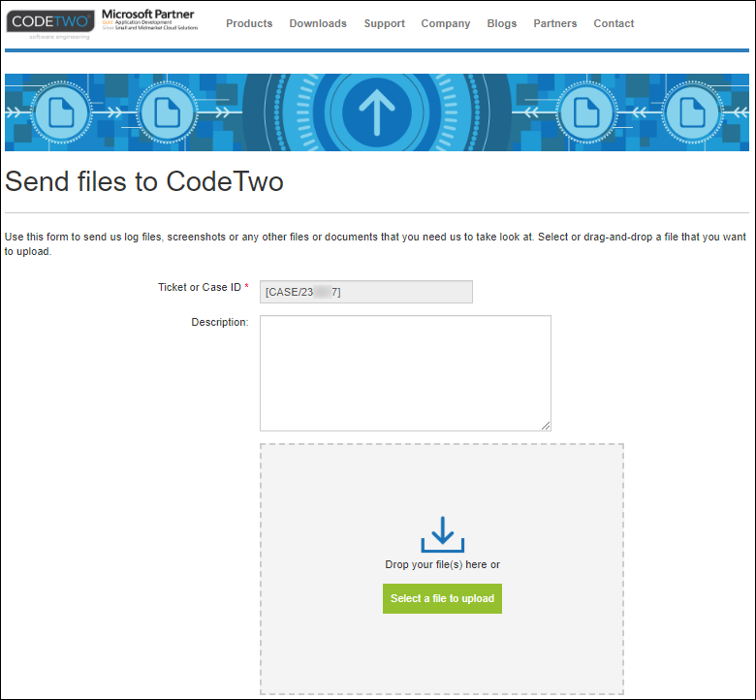Click the "Send files to CodeTwo" heading

pos(144,181)
